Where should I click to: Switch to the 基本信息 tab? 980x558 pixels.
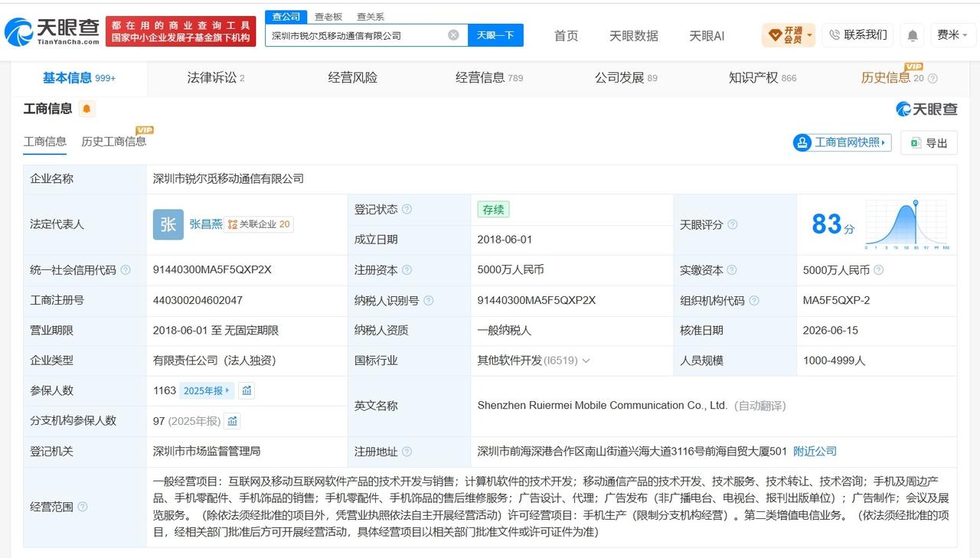click(x=79, y=77)
